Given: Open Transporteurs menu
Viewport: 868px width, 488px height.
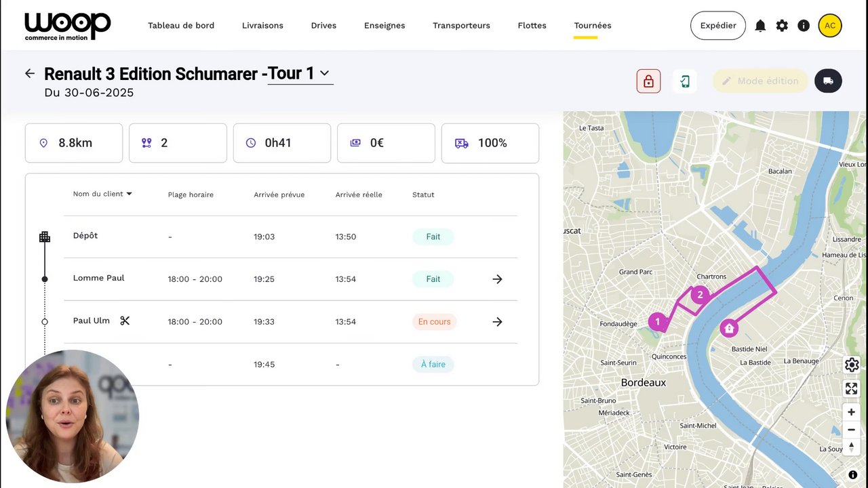Looking at the screenshot, I should tap(461, 26).
